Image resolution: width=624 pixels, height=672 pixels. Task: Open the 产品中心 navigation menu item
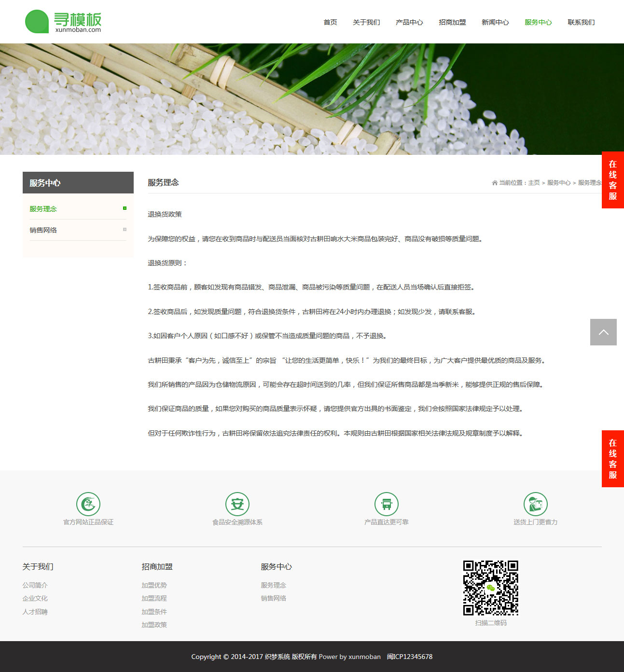[409, 22]
